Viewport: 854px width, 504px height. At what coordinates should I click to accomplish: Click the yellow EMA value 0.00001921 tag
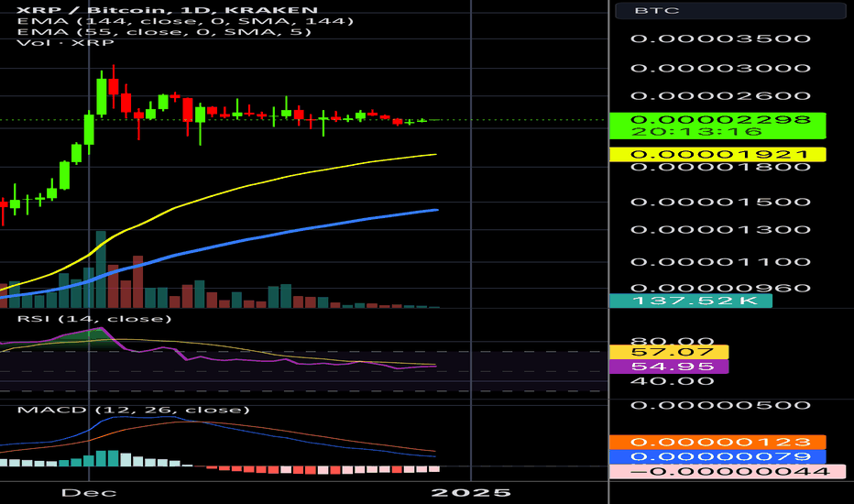[x=717, y=154]
